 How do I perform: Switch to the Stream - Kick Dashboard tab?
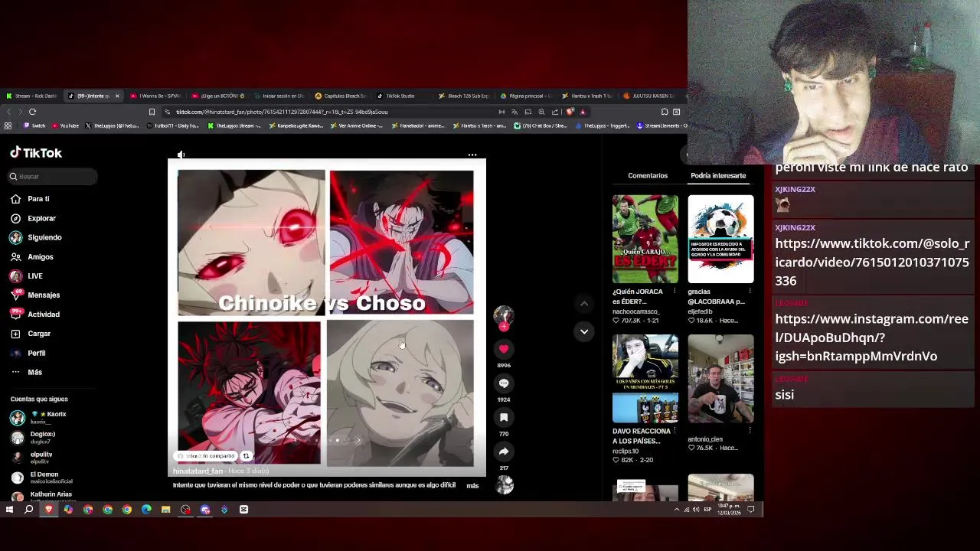32,96
